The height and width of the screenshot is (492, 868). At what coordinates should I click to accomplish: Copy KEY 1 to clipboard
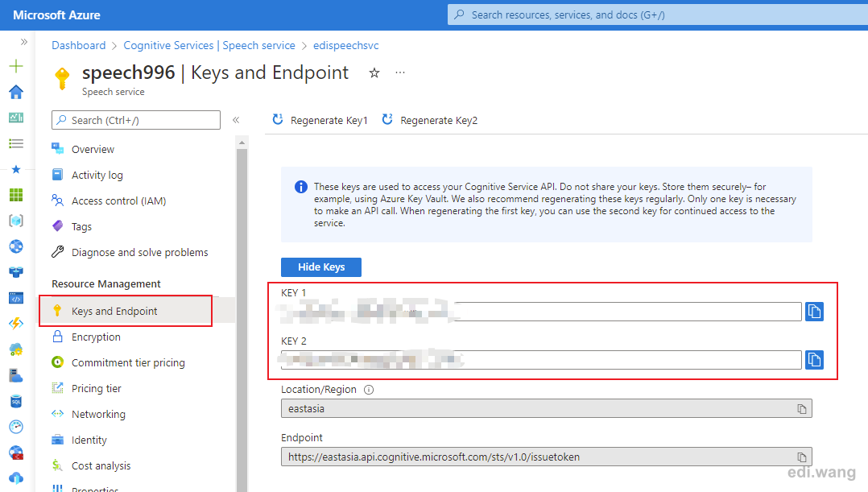(814, 312)
